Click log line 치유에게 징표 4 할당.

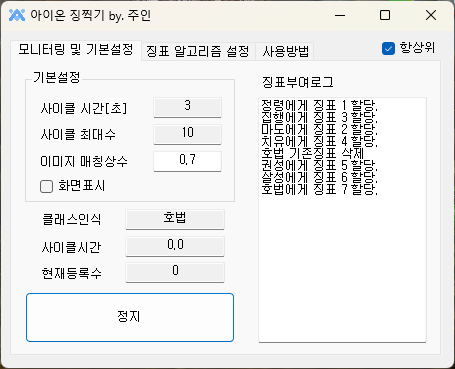(x=319, y=142)
